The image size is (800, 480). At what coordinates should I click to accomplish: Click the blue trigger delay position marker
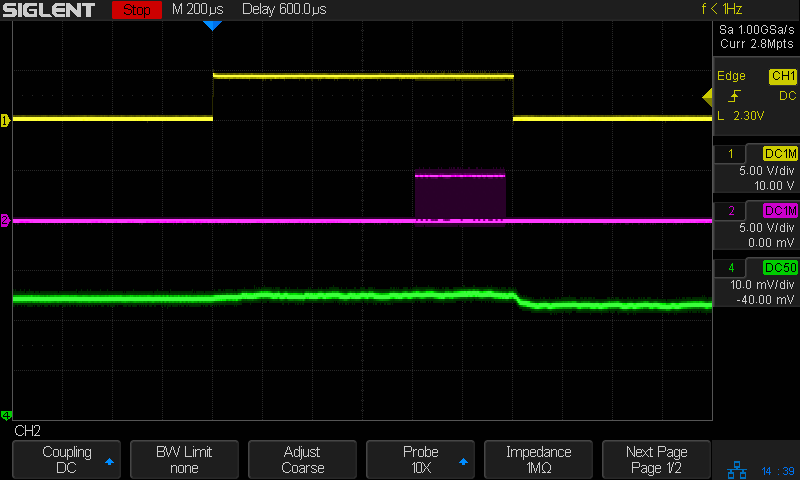point(211,25)
